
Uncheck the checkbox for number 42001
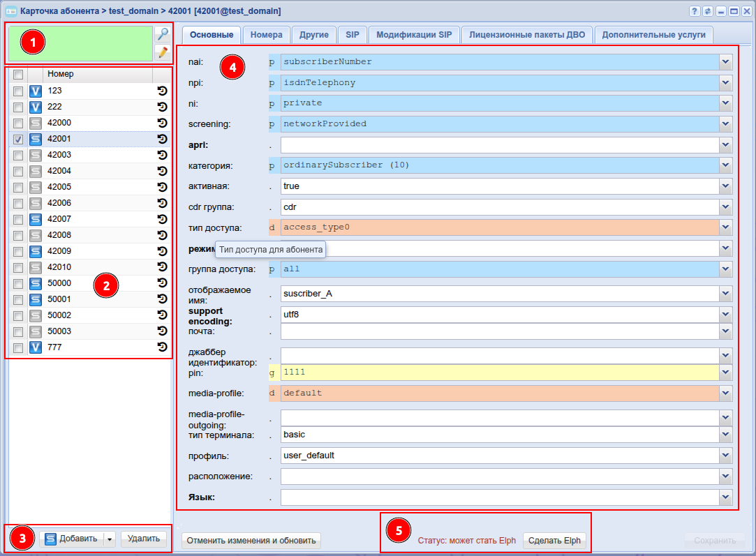pyautogui.click(x=18, y=140)
